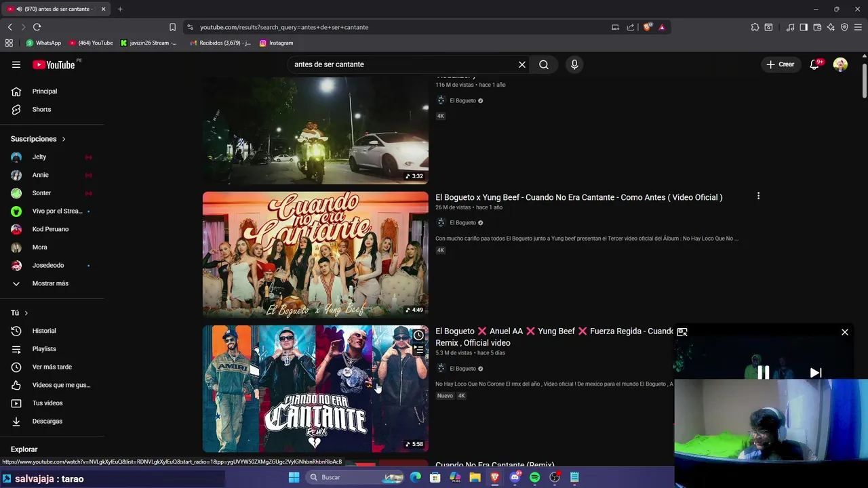Open the Windows Start menu
The width and height of the screenshot is (868, 488).
(294, 478)
